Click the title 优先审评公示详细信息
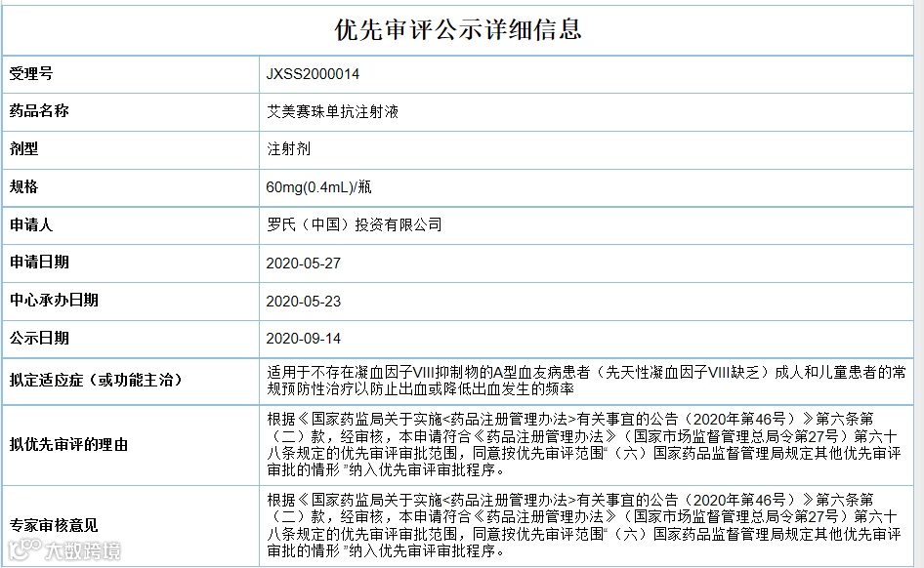The width and height of the screenshot is (924, 568). click(x=458, y=29)
